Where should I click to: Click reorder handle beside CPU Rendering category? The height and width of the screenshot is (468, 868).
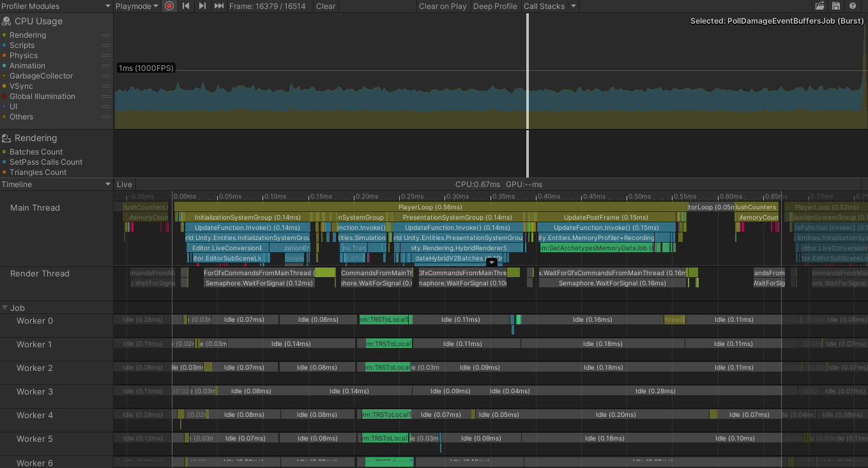tap(106, 35)
